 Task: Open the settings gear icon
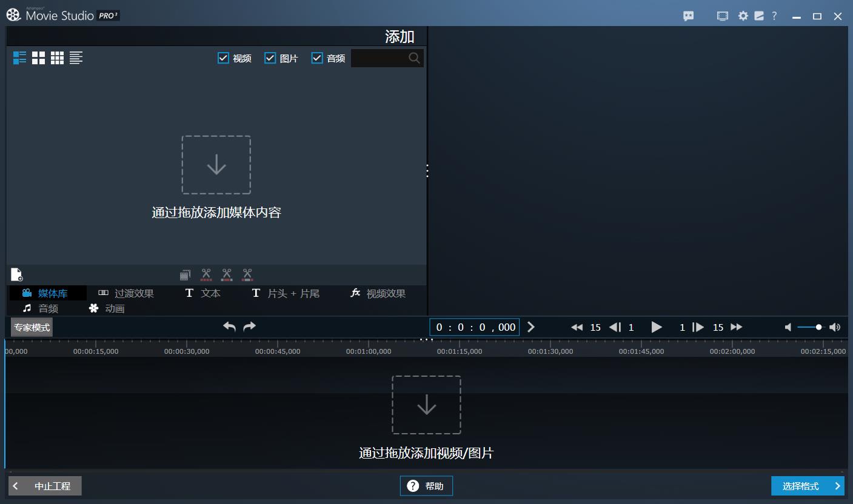pyautogui.click(x=743, y=16)
